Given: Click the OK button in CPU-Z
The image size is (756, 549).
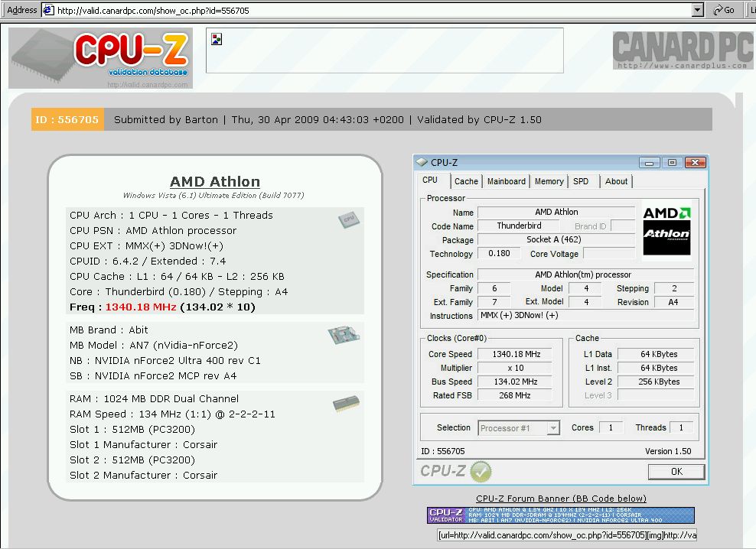Looking at the screenshot, I should tap(676, 472).
